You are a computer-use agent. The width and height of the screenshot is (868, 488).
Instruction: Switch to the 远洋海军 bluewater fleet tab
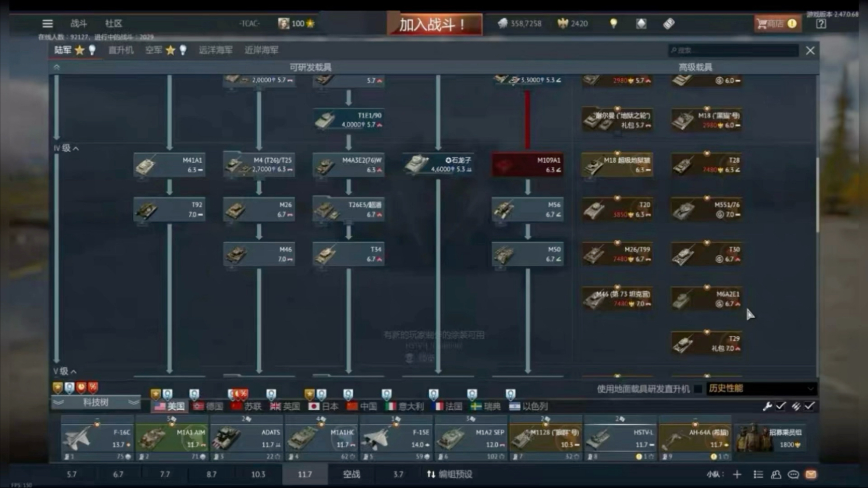(216, 50)
